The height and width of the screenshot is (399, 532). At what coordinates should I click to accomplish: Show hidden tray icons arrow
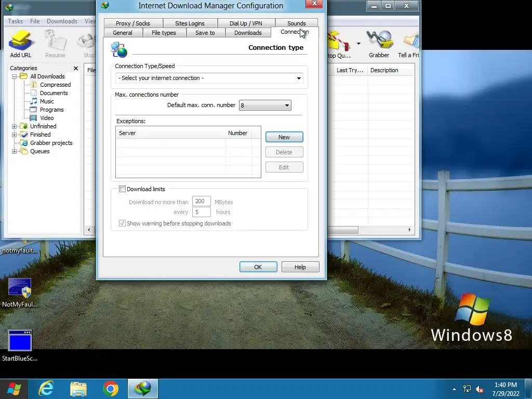pos(454,389)
